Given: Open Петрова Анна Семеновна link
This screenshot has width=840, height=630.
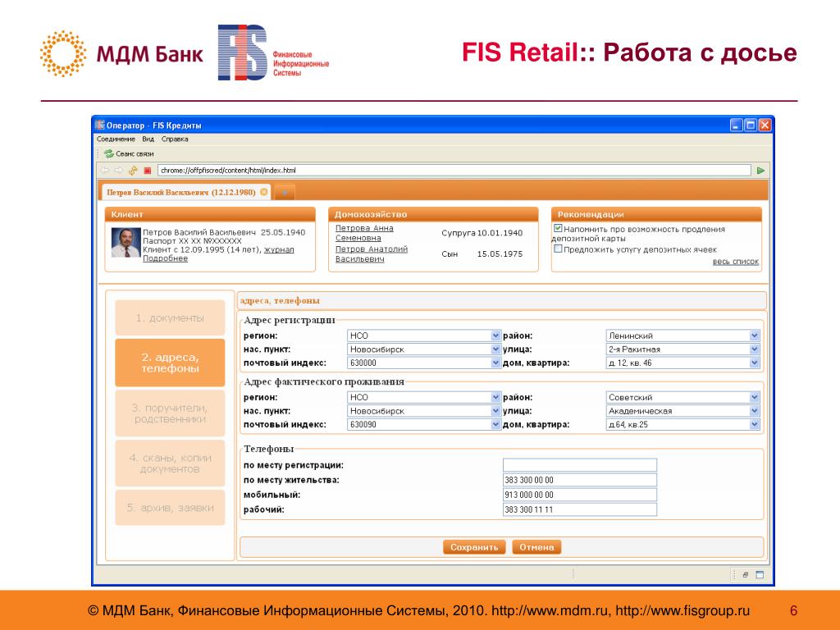Looking at the screenshot, I should point(364,233).
